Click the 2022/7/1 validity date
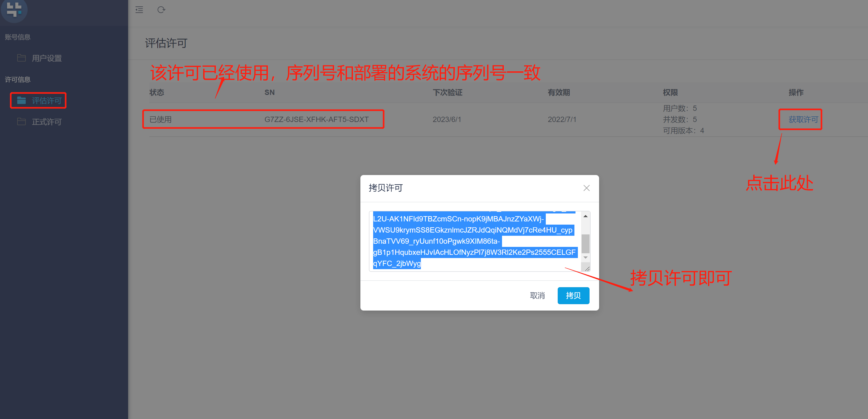Screen dimensions: 868x419 coord(562,120)
